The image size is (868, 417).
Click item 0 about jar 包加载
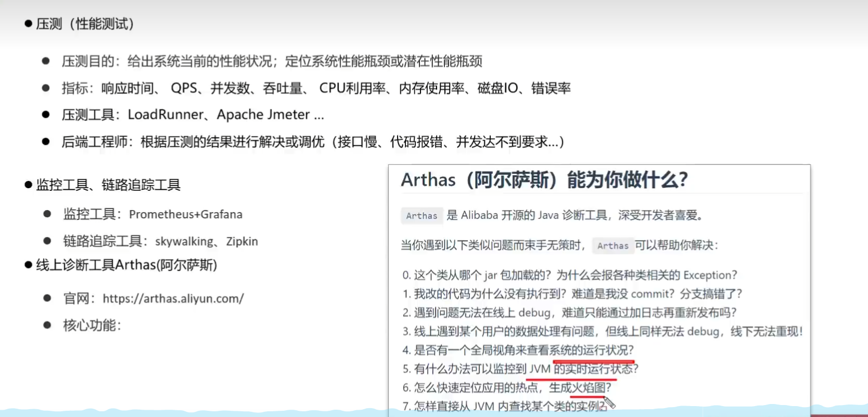570,275
